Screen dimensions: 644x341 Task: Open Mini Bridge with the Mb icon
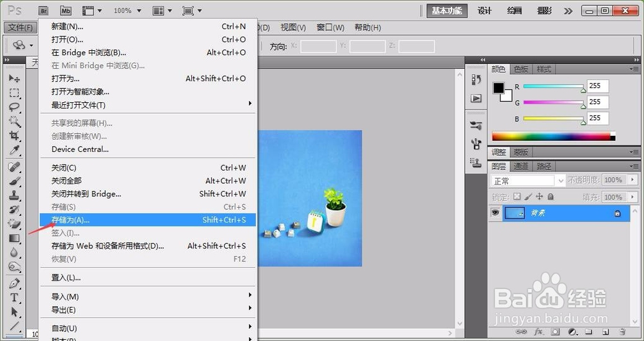66,11
